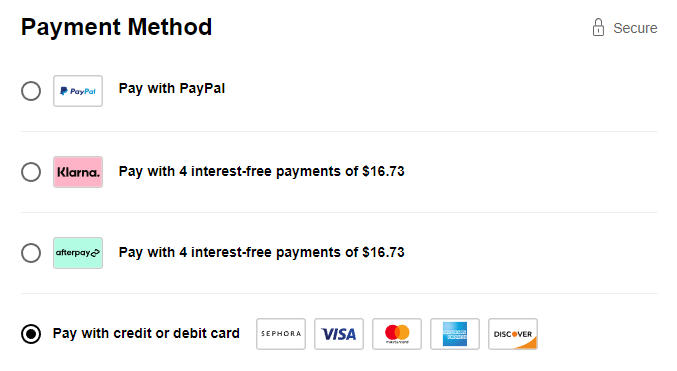Select the Klarna payment radio button
The height and width of the screenshot is (371, 677).
31,172
